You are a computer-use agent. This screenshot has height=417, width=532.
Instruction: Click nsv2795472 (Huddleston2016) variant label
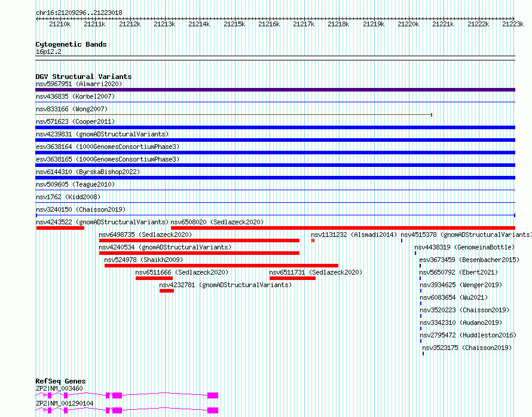(x=468, y=335)
